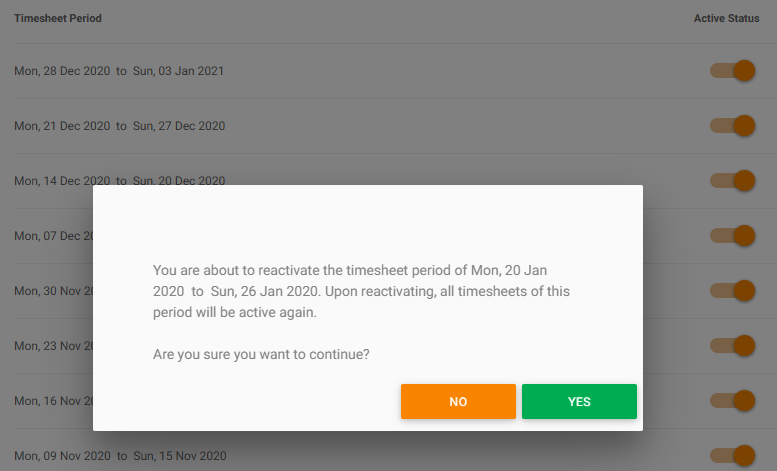Viewport: 777px width, 471px height.
Task: Click the YES button to confirm reactivation
Action: pos(579,402)
